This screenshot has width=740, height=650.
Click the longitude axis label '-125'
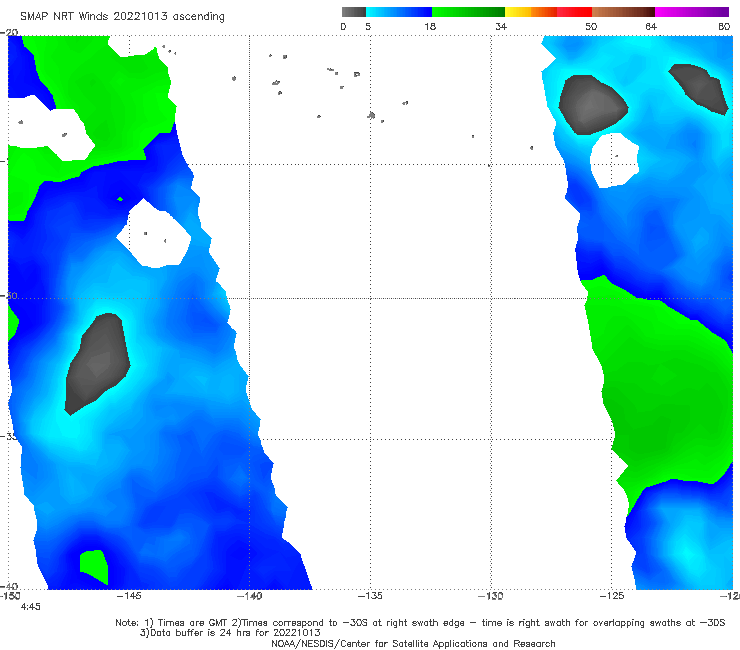click(612, 596)
